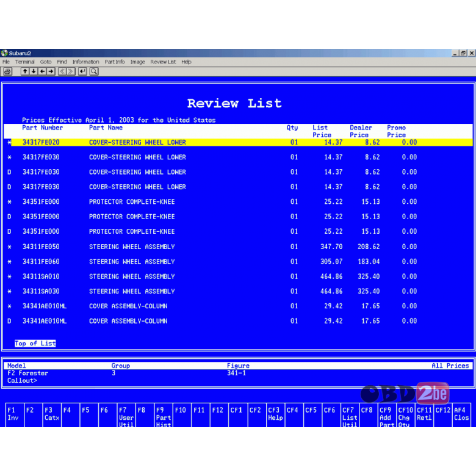Click the CF4 function key button

click(294, 415)
